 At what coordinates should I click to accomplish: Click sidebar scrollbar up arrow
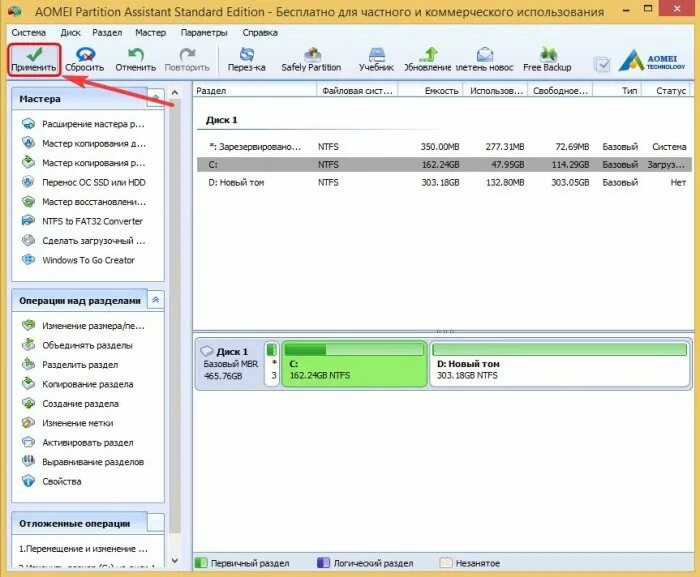pos(175,92)
